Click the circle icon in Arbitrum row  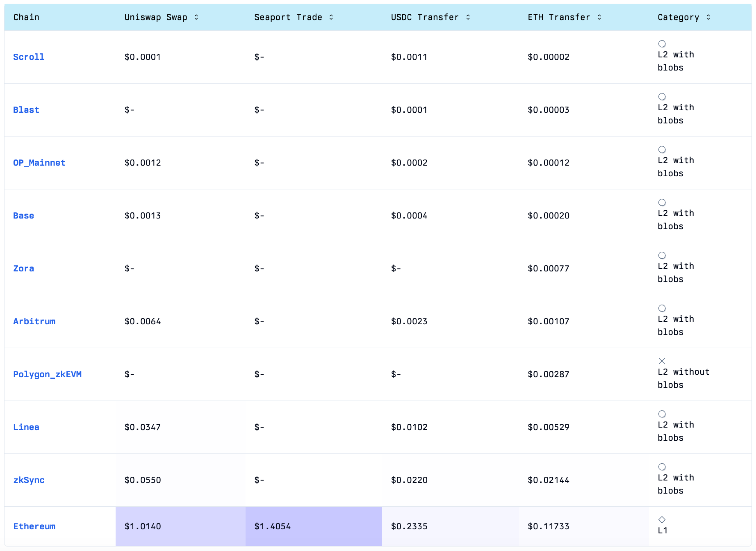662,308
